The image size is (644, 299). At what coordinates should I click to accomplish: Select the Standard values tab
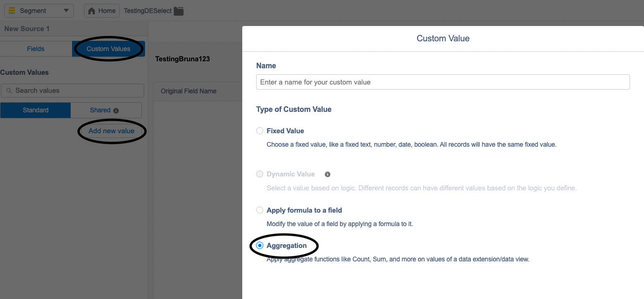(x=36, y=110)
